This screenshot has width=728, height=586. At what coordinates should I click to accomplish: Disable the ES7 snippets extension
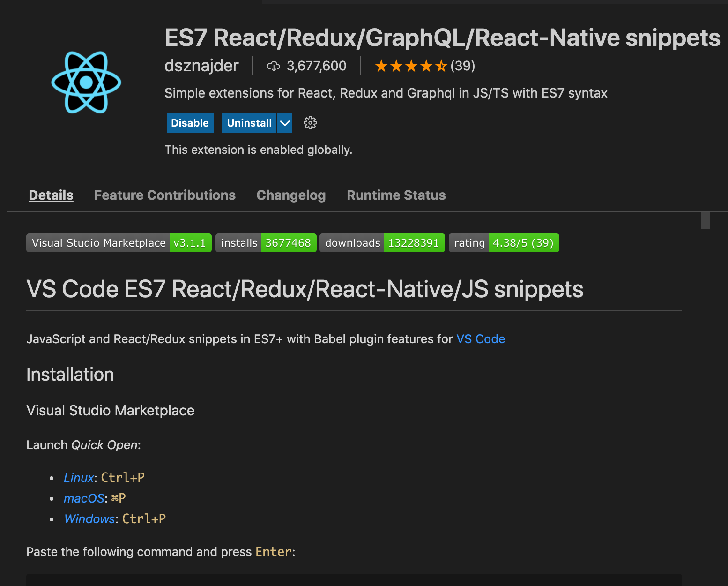tap(190, 123)
